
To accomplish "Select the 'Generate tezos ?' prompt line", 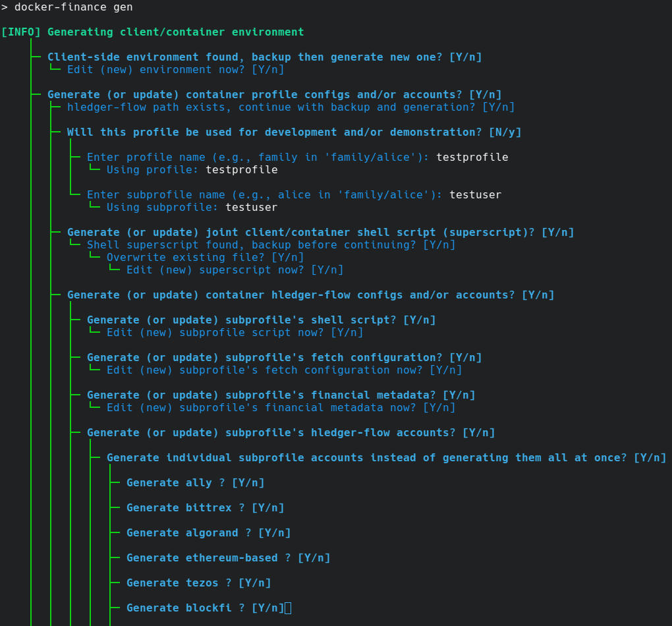I will point(198,583).
